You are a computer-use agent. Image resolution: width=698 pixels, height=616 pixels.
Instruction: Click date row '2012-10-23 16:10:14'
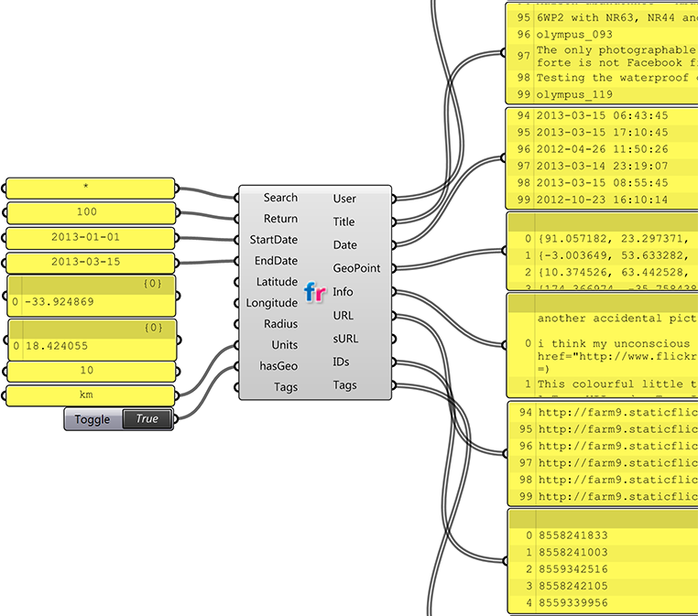(x=603, y=200)
